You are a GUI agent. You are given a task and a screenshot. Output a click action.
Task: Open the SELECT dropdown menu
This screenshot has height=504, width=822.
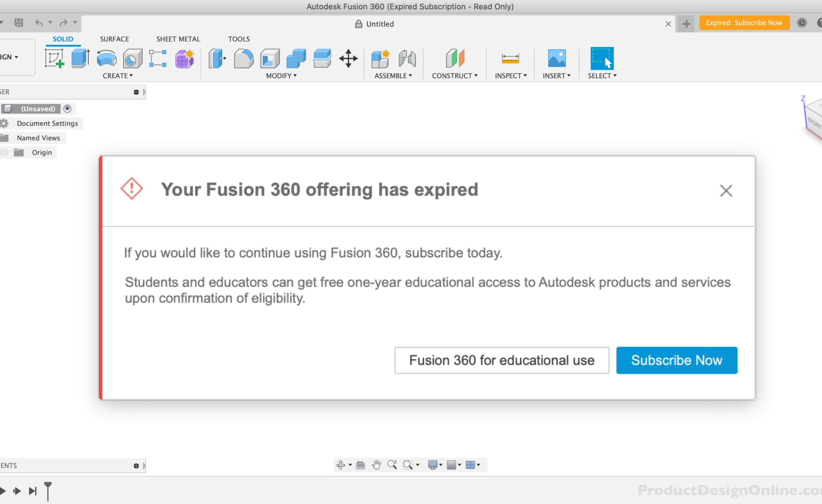(x=602, y=76)
